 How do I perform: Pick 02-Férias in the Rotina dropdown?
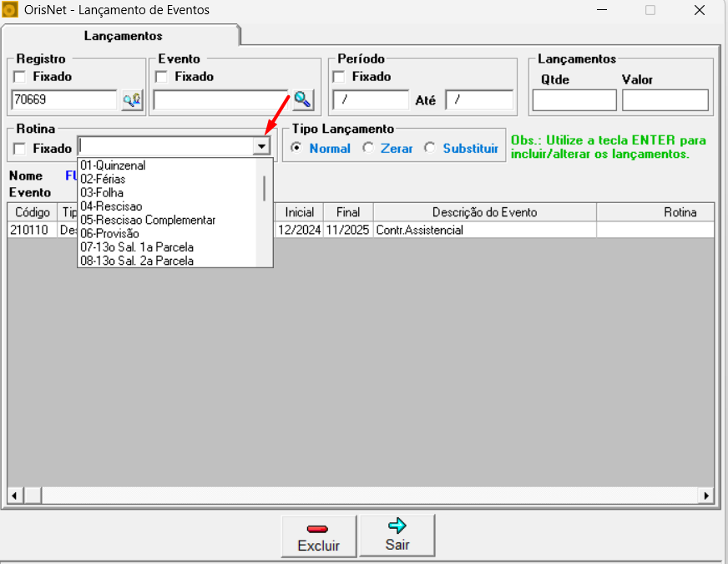pyautogui.click(x=103, y=180)
